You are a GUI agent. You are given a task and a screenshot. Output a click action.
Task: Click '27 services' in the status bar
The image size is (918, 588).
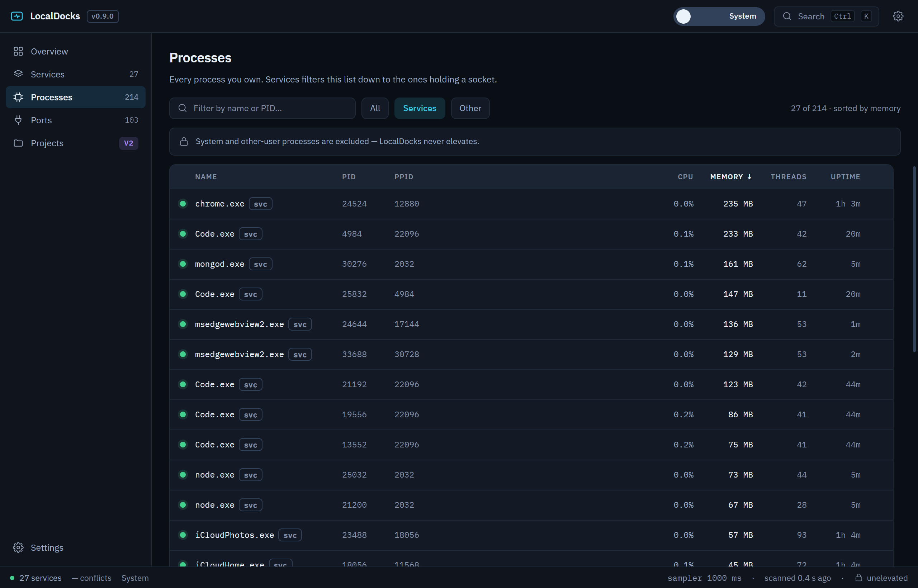pos(41,578)
